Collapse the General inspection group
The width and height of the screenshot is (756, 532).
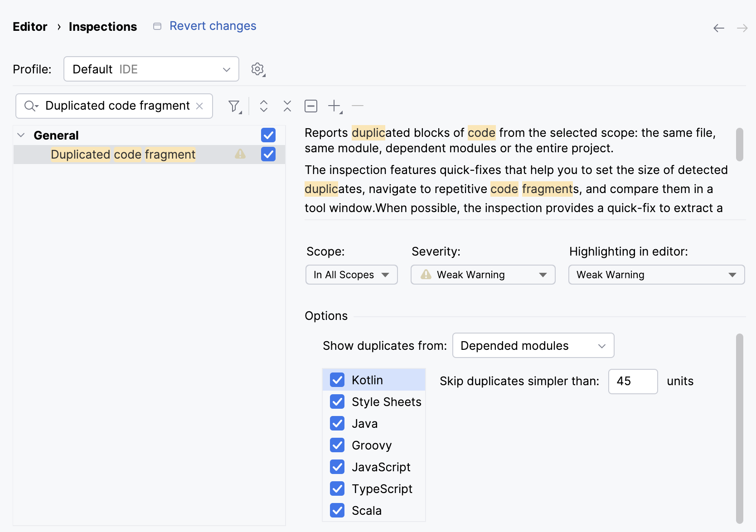[20, 135]
